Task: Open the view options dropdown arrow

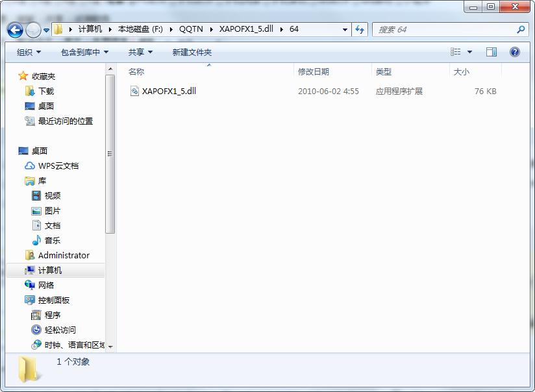Action: click(470, 52)
